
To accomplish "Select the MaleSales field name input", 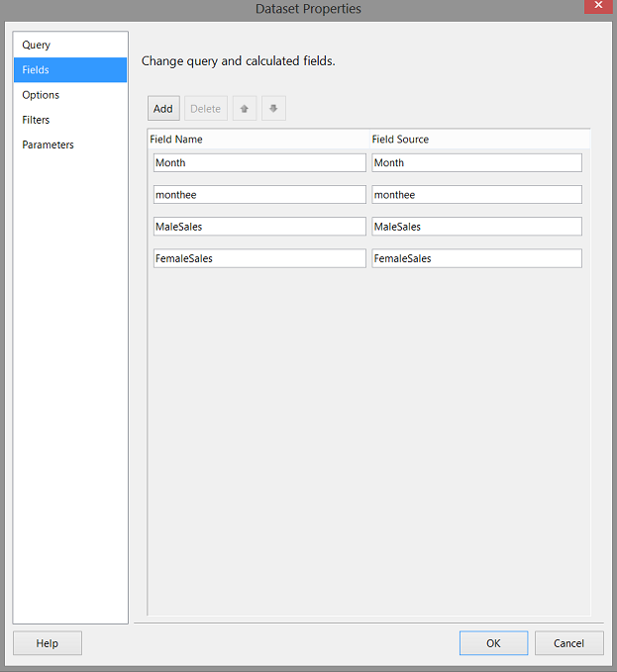I will [x=259, y=227].
